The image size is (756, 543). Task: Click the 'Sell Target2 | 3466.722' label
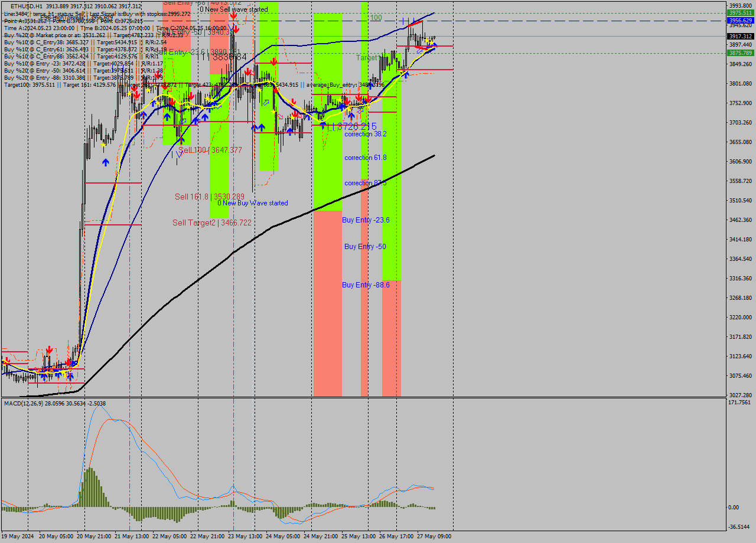(212, 223)
